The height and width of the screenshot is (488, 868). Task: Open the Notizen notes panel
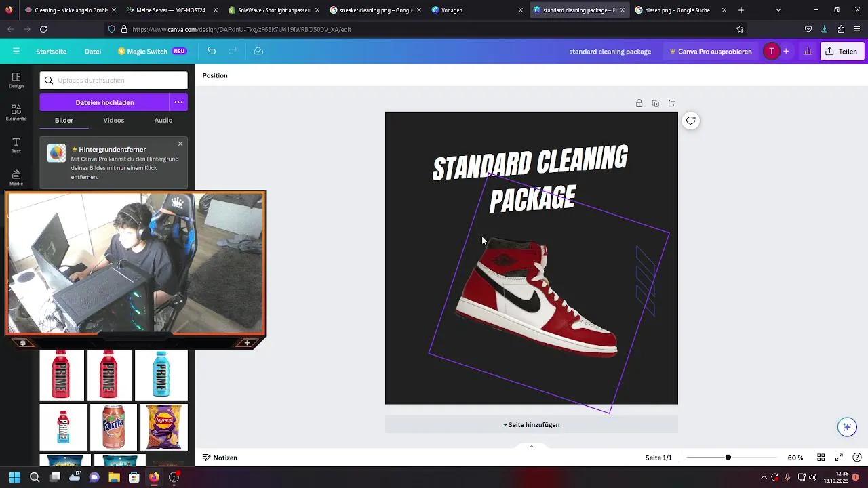220,457
